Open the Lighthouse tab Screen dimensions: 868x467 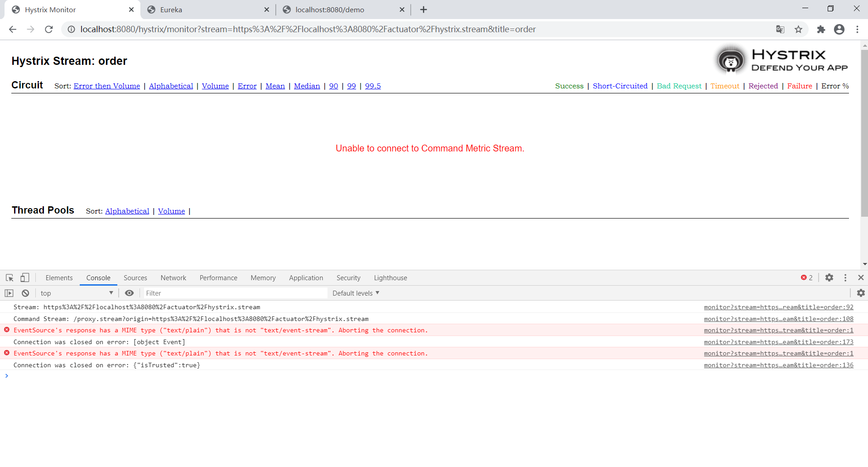pyautogui.click(x=391, y=278)
